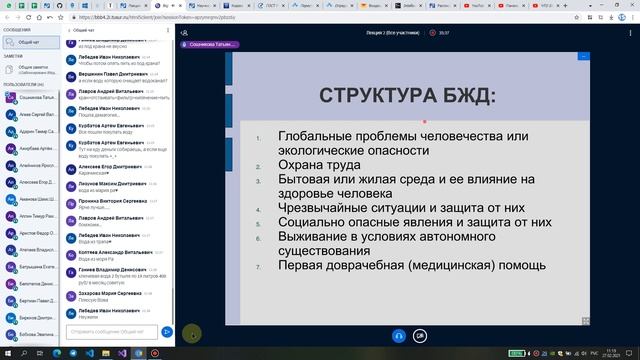Screen dimensions: 640x360
Task: Select the user 'Бобкова Эвелина' in the user list
Action: tap(31, 334)
